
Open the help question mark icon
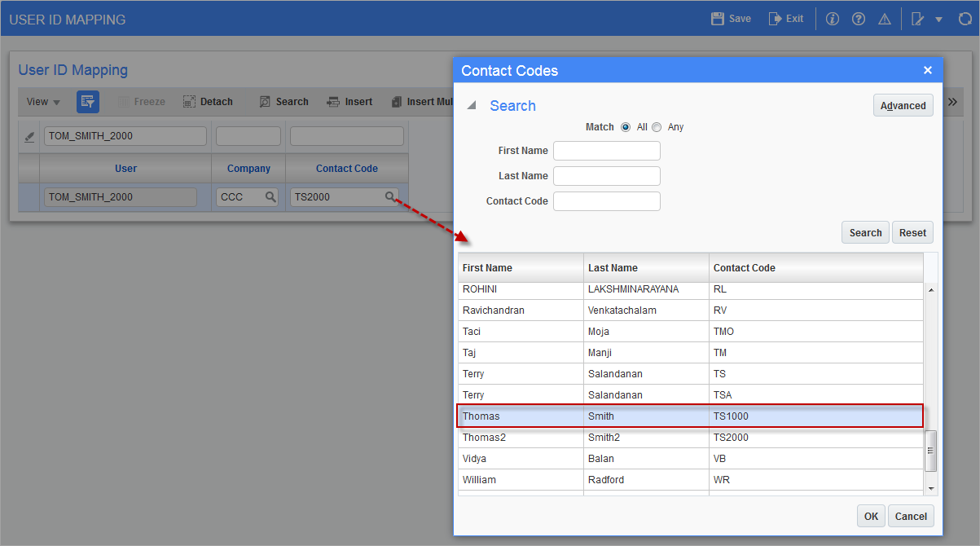(x=858, y=19)
